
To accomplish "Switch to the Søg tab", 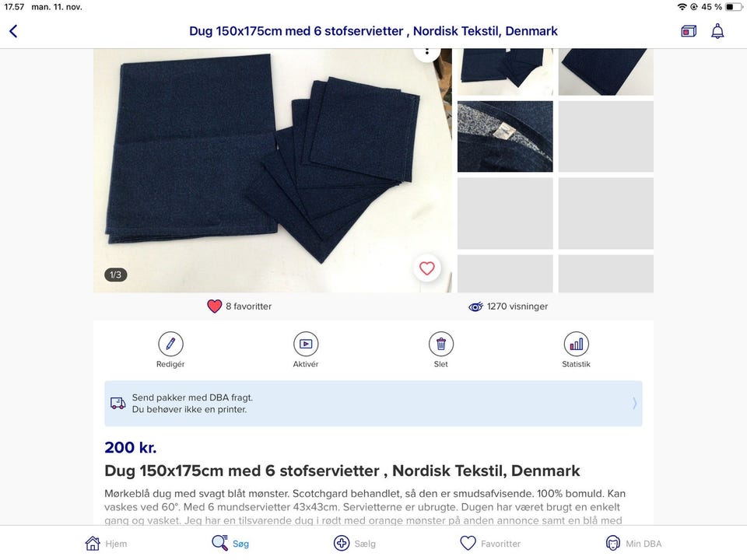I will tap(230, 544).
